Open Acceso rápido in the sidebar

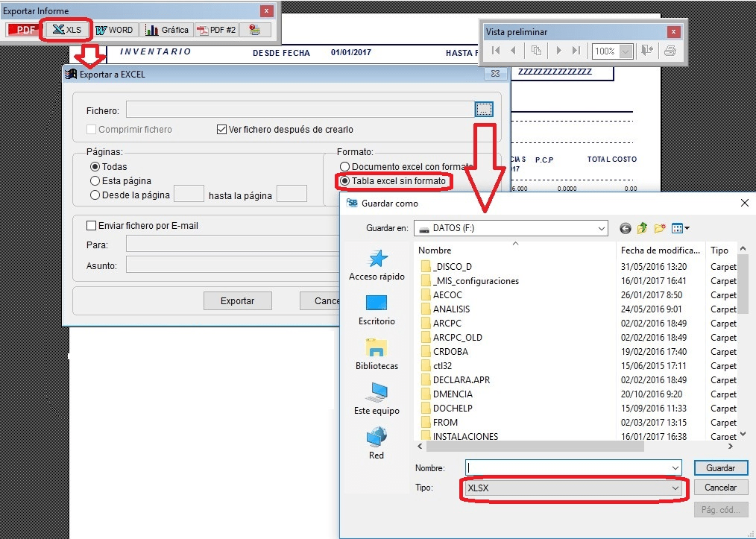[x=377, y=265]
